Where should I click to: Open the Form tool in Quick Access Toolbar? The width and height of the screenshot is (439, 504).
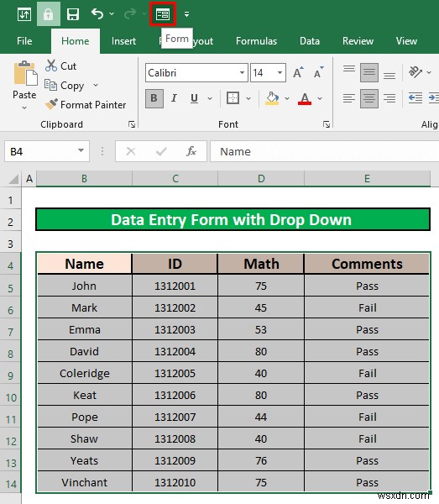click(163, 14)
